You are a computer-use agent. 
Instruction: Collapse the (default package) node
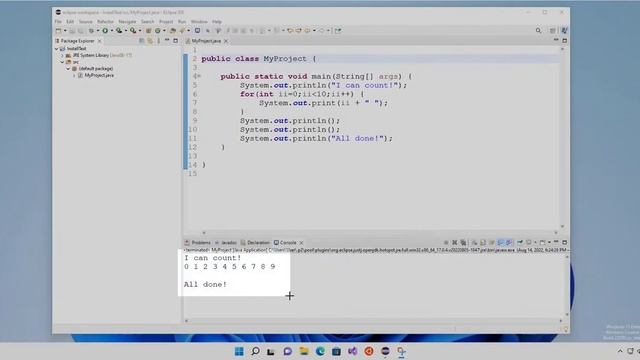coord(68,69)
